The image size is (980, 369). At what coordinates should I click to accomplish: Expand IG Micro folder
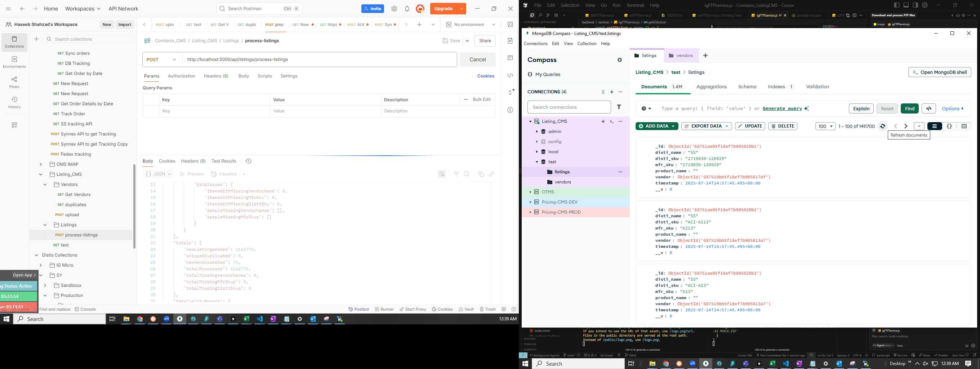[x=41, y=266]
